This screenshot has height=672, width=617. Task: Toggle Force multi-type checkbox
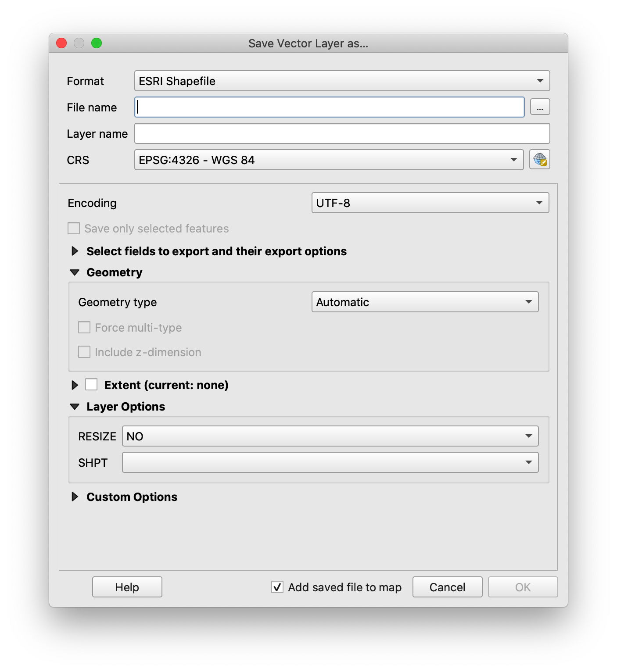click(x=84, y=328)
